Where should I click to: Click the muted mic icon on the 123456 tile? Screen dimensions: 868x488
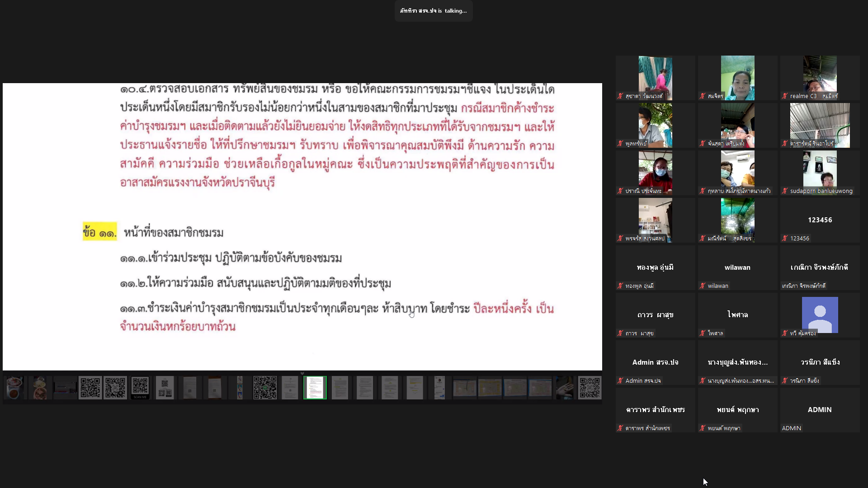pyautogui.click(x=785, y=239)
